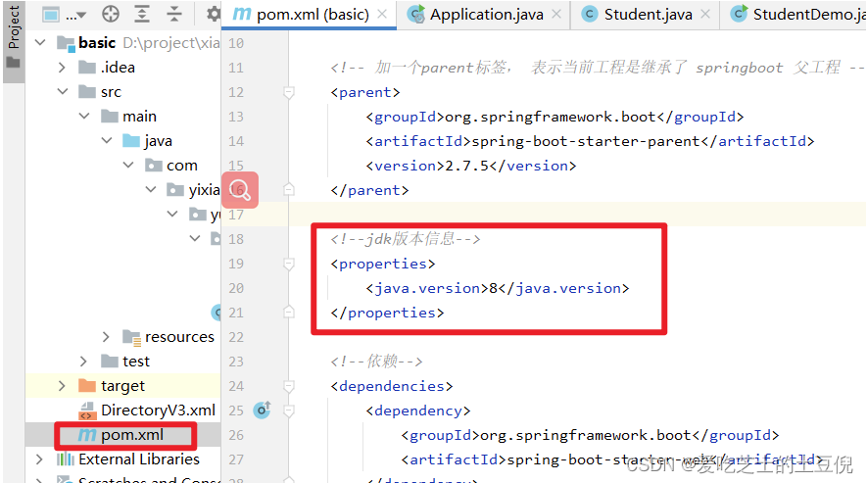Switch to the pom.xml (basic) tab
868x483 pixels.
tap(309, 15)
